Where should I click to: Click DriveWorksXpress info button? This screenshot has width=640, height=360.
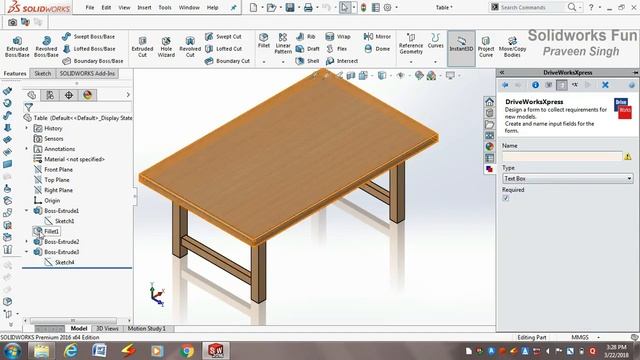point(536,85)
